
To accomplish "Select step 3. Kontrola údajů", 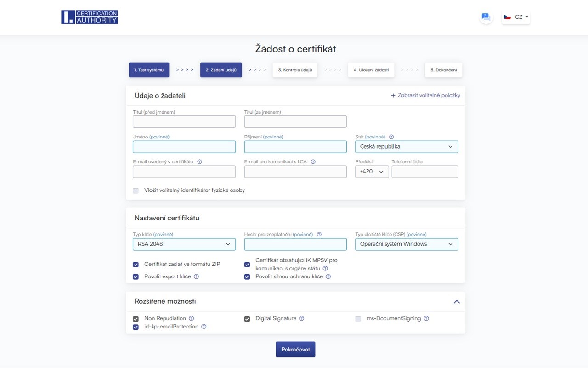I will (295, 70).
